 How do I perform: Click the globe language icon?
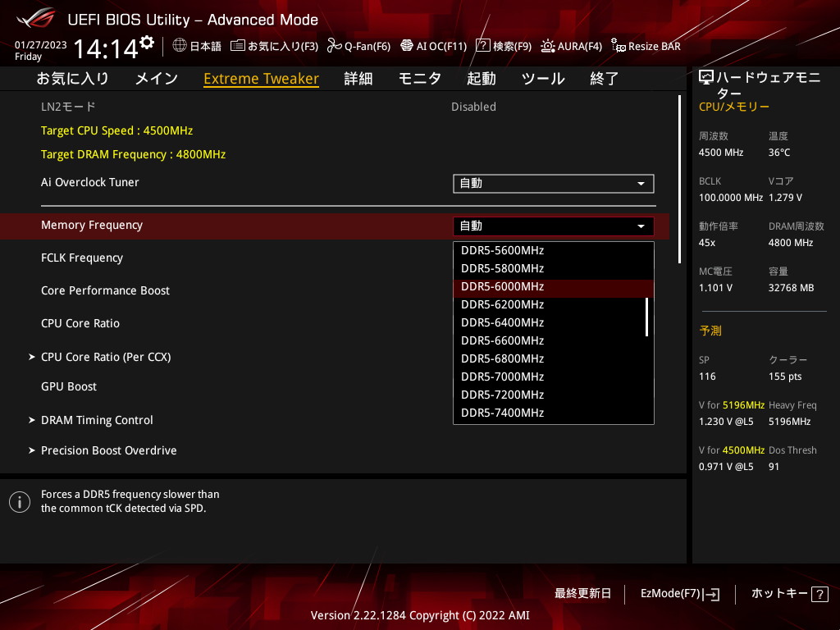(180, 46)
